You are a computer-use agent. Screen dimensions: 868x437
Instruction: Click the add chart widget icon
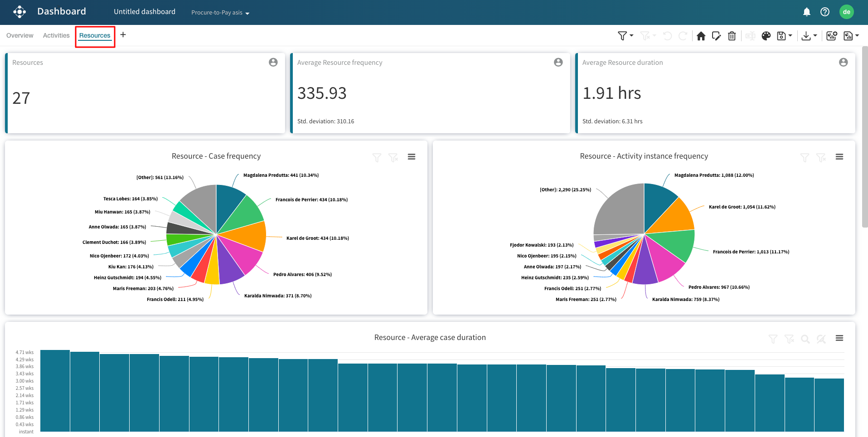point(831,36)
